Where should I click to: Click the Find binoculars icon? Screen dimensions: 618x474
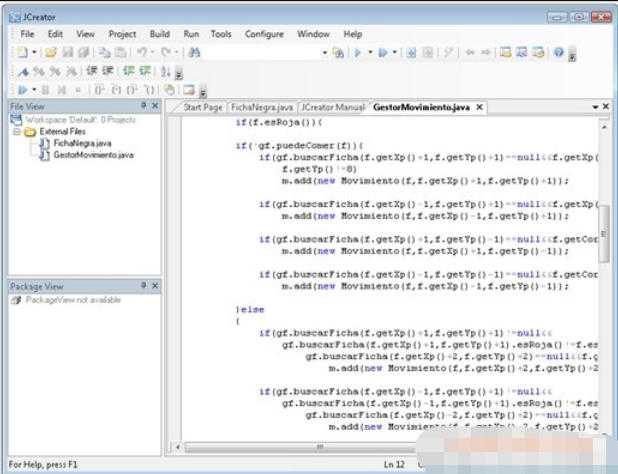coord(194,52)
